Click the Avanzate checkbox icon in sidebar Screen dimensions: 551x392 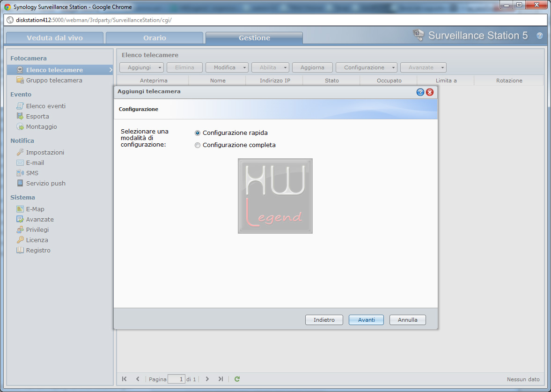click(20, 219)
